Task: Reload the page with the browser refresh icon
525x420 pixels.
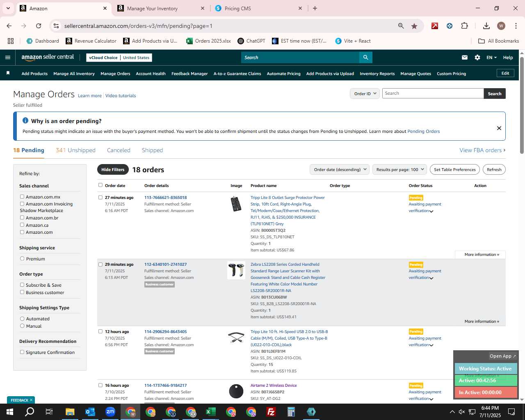Action: (39, 26)
